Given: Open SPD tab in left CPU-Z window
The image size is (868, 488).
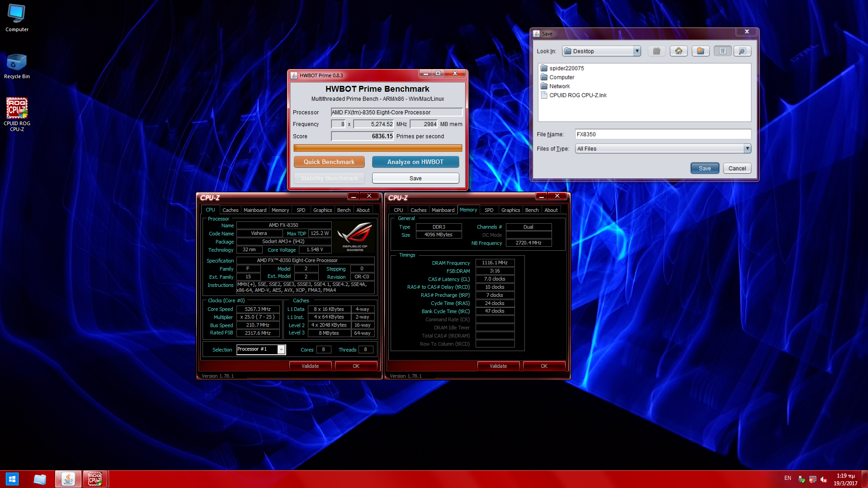Looking at the screenshot, I should click(x=301, y=210).
